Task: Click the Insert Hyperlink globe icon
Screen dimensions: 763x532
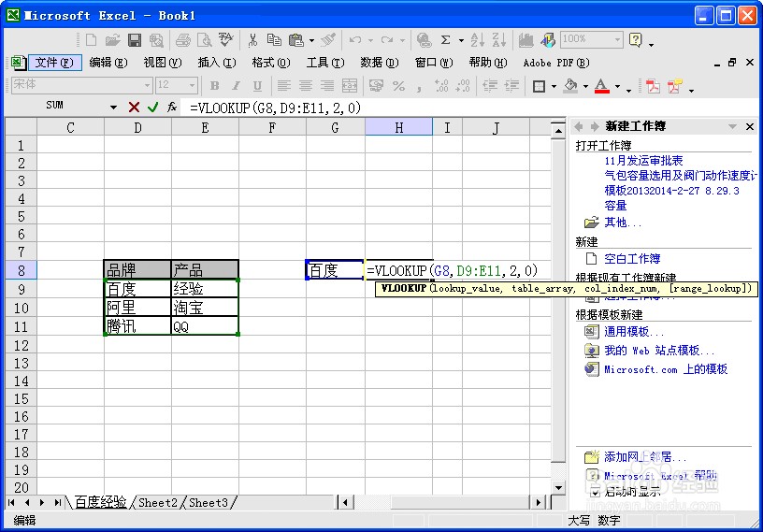Action: pyautogui.click(x=425, y=40)
